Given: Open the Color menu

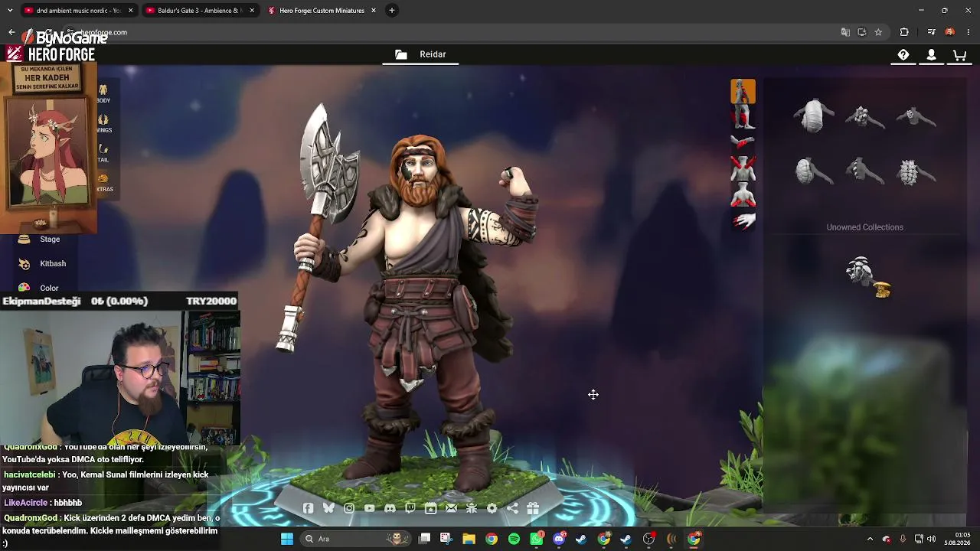Looking at the screenshot, I should 39,288.
